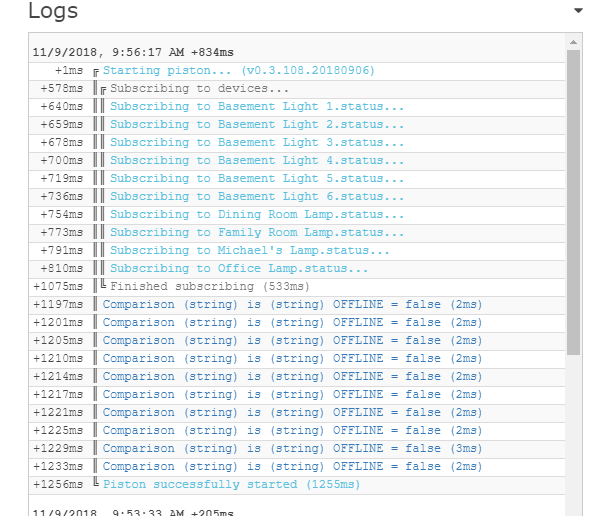594x516 pixels.
Task: Select Subscribing to Basement Light 6.status entry
Action: tap(257, 197)
